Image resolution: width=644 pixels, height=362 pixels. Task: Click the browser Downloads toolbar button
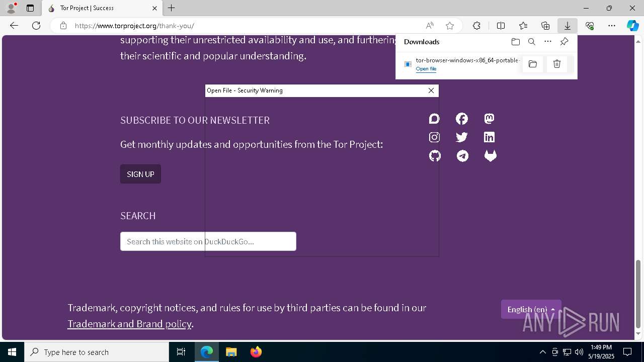[x=567, y=26]
